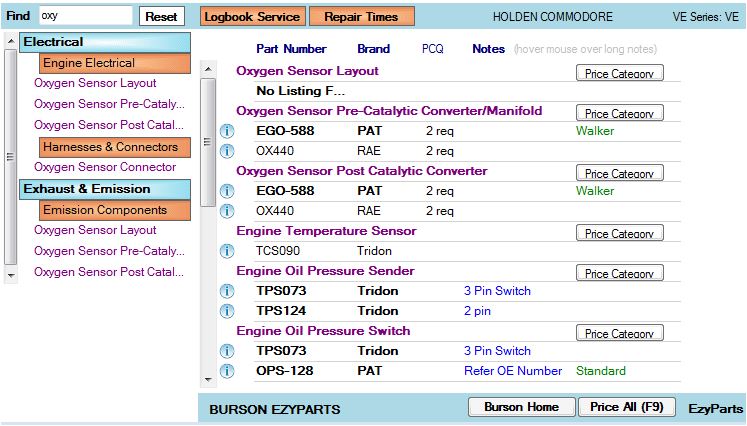The image size is (747, 426).
Task: Open info icon for TCS090 Tridon row
Action: tap(227, 251)
